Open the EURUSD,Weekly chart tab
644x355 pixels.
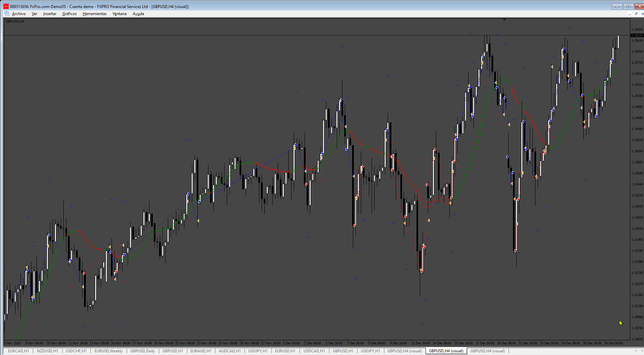109,351
